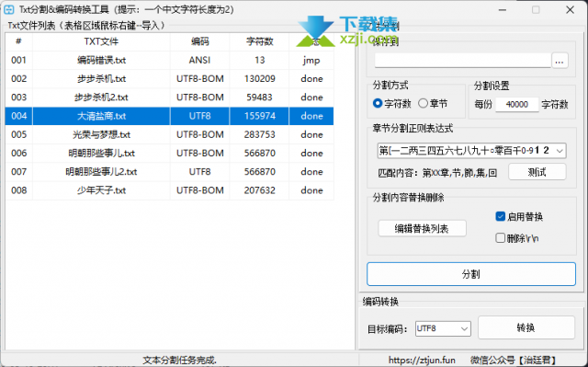
Task: Click the 字符数 column header
Action: click(259, 41)
